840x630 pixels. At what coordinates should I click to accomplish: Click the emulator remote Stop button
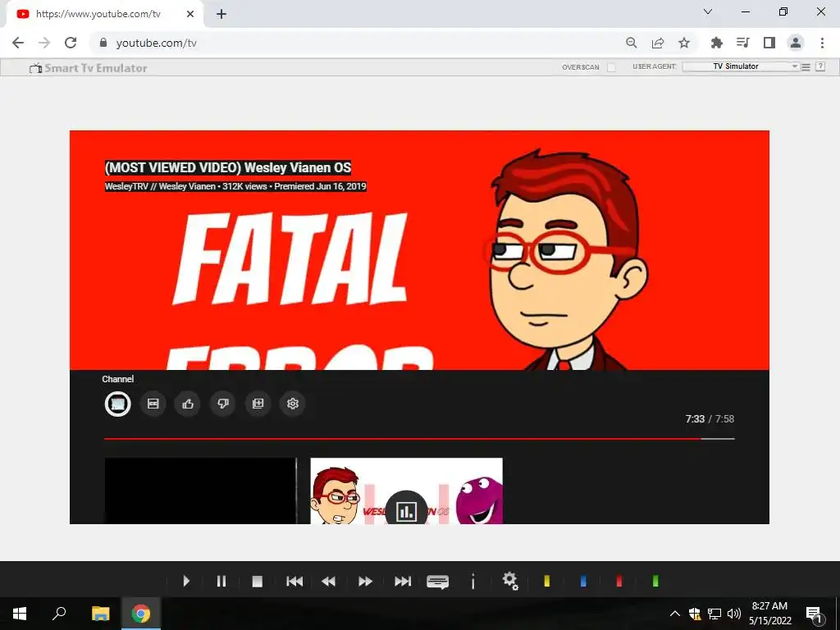(257, 581)
